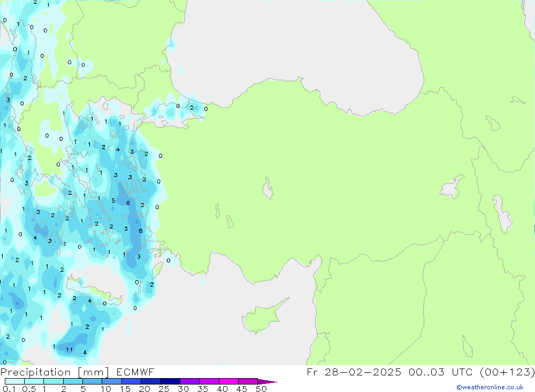Click the '11' precipitation value on the map
535x392 pixels.
[69, 349]
